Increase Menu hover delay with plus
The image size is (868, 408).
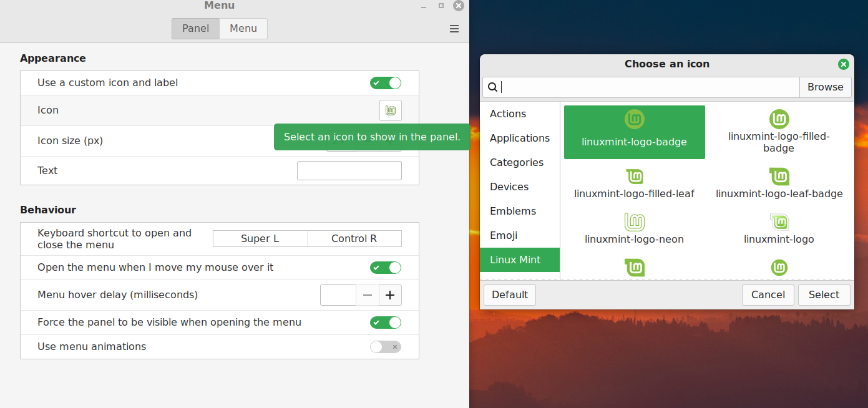pyautogui.click(x=390, y=295)
